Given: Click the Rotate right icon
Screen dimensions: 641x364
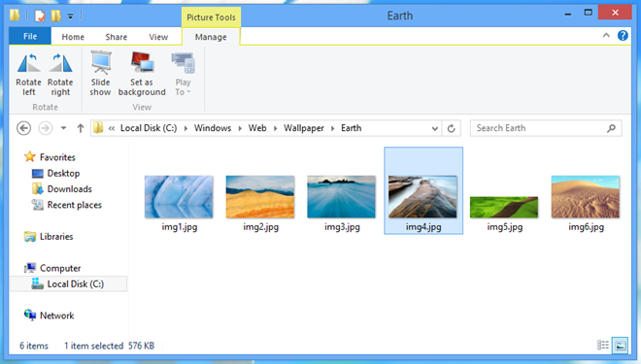Looking at the screenshot, I should 60,64.
